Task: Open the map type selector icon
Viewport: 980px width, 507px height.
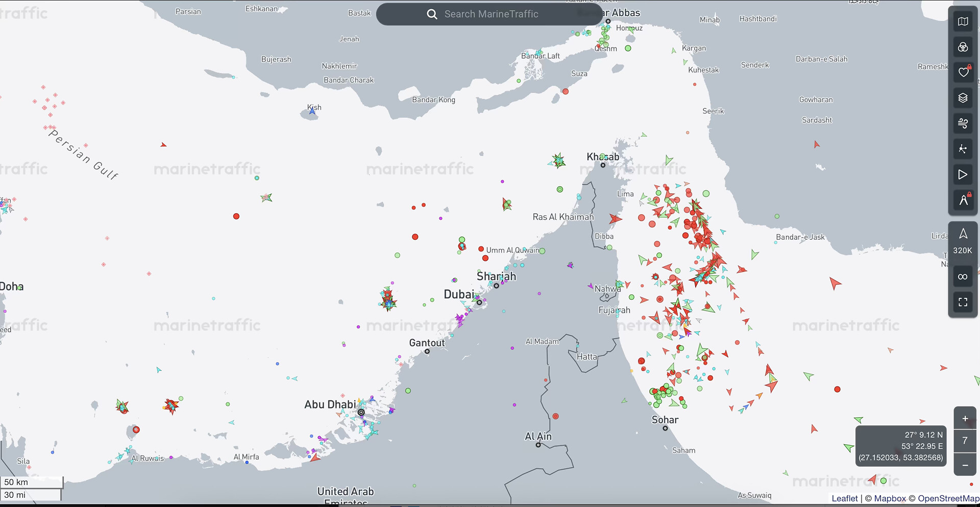Action: click(x=963, y=21)
